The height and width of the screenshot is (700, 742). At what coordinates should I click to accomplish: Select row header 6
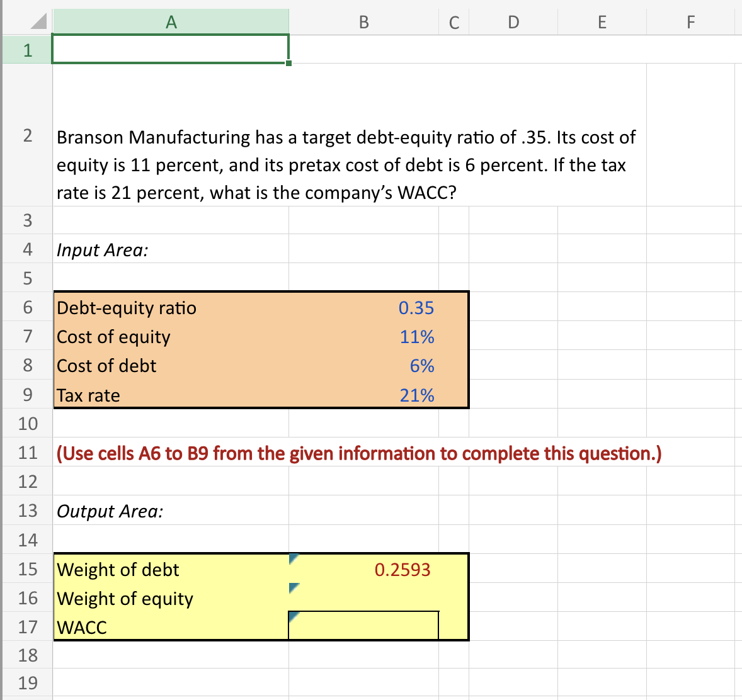coord(26,307)
